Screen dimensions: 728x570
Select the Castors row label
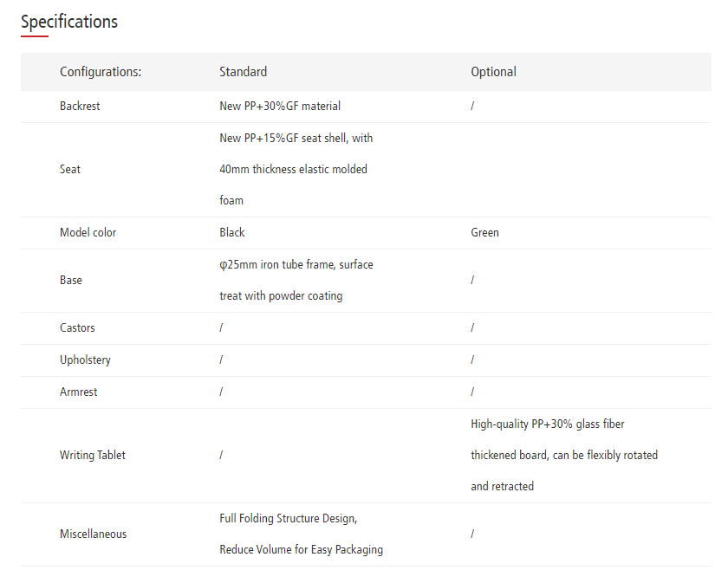77,327
